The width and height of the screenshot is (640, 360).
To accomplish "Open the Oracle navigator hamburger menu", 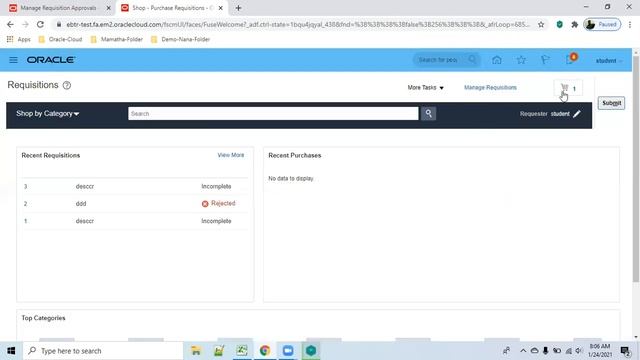I will [13, 60].
